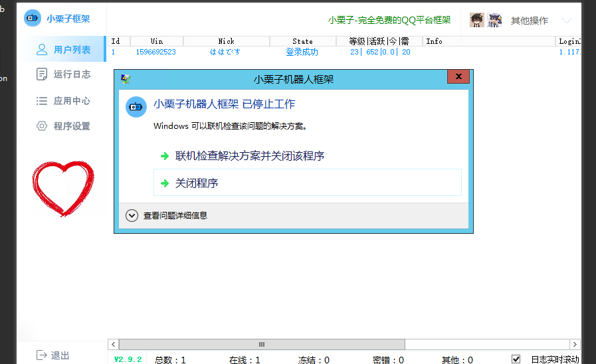Click the scrollbar left arrow
Viewport: 596px width, 364px height.
click(114, 345)
